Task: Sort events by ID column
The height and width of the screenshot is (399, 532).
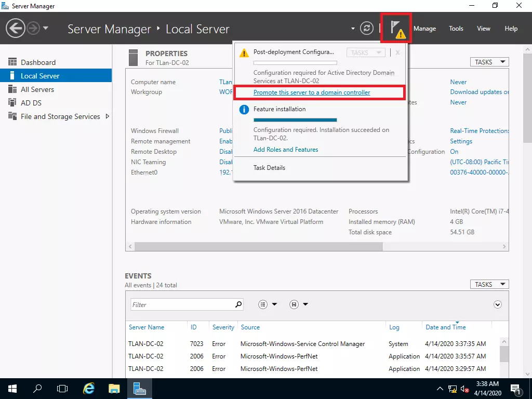Action: tap(193, 327)
